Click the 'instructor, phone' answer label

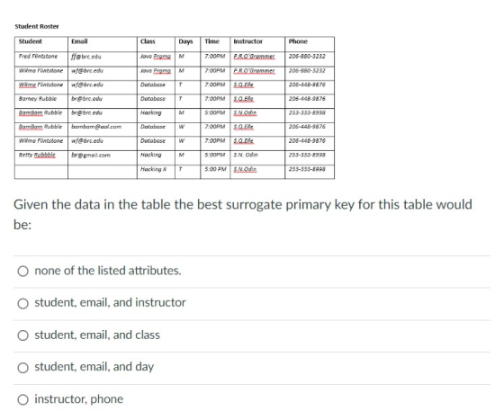79,399
